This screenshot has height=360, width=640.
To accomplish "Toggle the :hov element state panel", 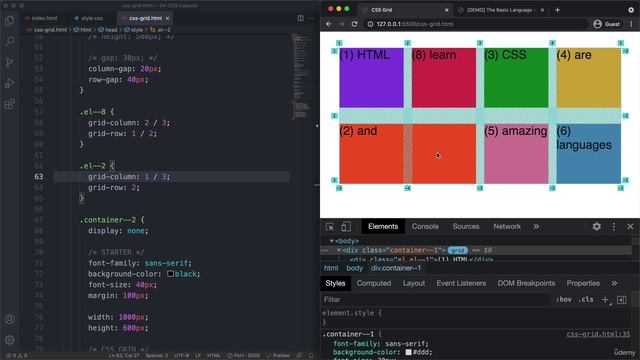I will [x=563, y=300].
